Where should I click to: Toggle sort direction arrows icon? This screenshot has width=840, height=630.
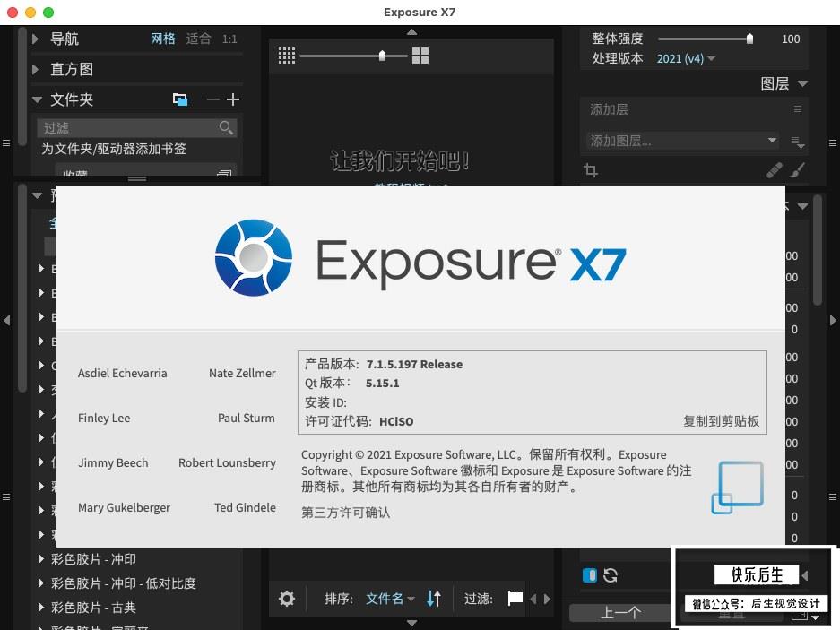point(434,599)
